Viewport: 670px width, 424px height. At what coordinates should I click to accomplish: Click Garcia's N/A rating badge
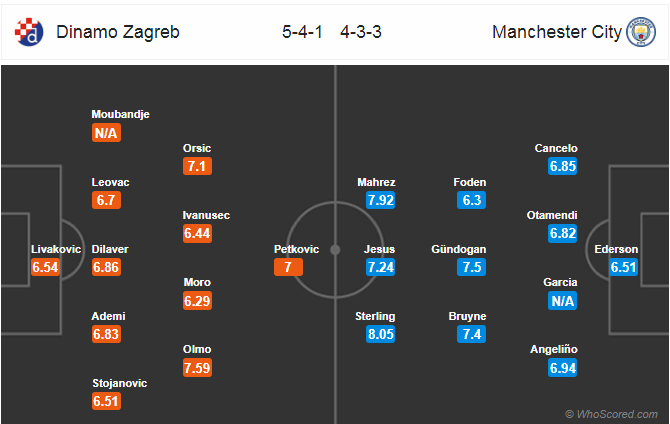pos(562,301)
